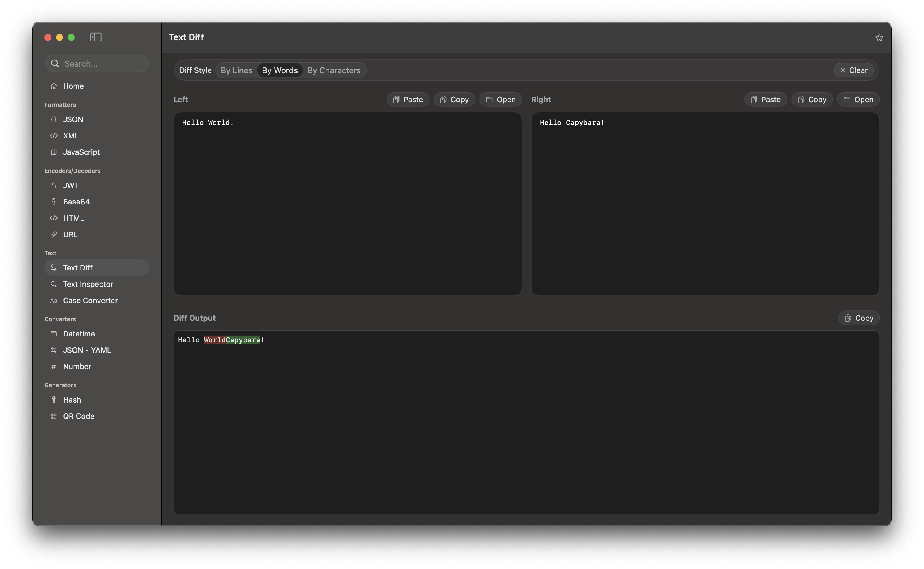Open the Hash generator tool
Image resolution: width=924 pixels, height=569 pixels.
tap(72, 400)
